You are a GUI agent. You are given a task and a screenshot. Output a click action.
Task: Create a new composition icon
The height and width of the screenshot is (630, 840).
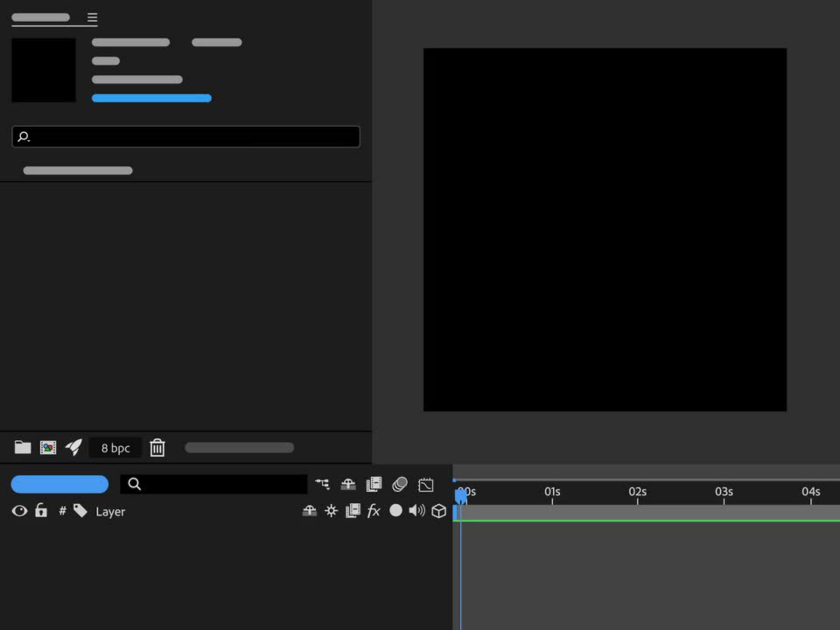pos(48,448)
